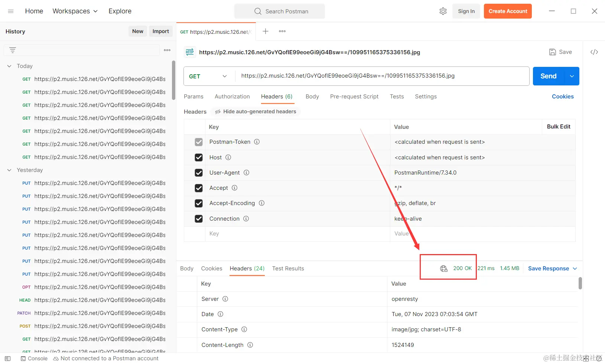Switch to the Params tab
The height and width of the screenshot is (364, 605).
pyautogui.click(x=193, y=97)
